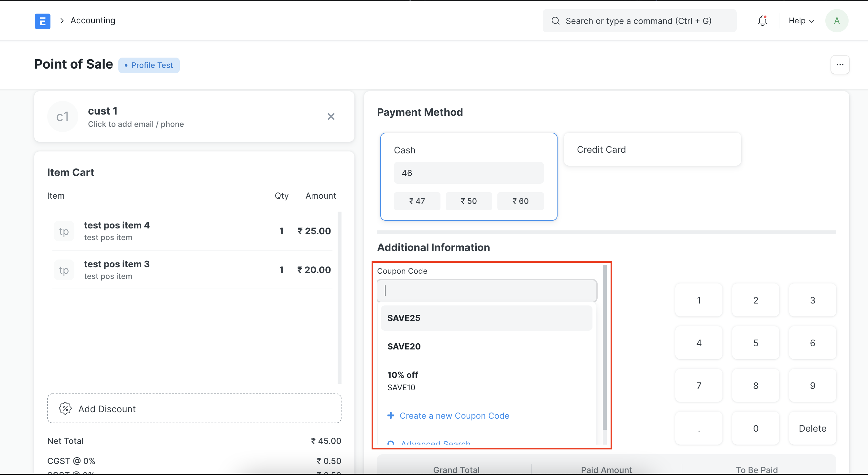The height and width of the screenshot is (475, 868).
Task: Expand the Advanced Search option
Action: point(435,443)
